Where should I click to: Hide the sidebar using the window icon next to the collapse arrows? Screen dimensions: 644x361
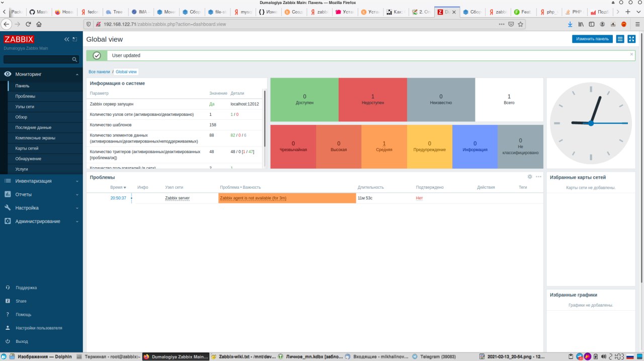coord(75,39)
